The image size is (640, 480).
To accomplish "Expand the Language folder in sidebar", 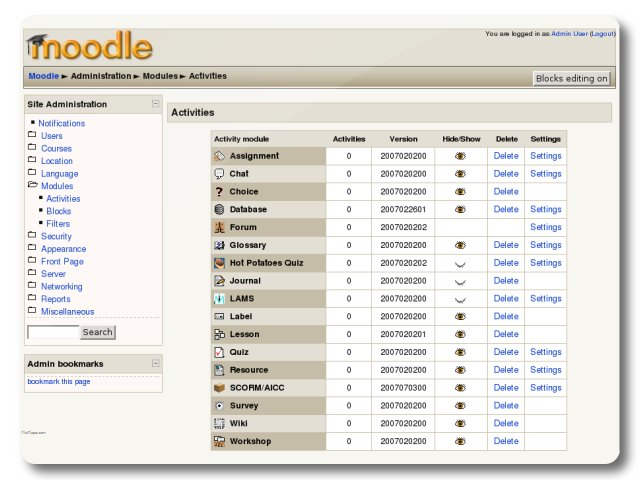I will click(x=32, y=172).
